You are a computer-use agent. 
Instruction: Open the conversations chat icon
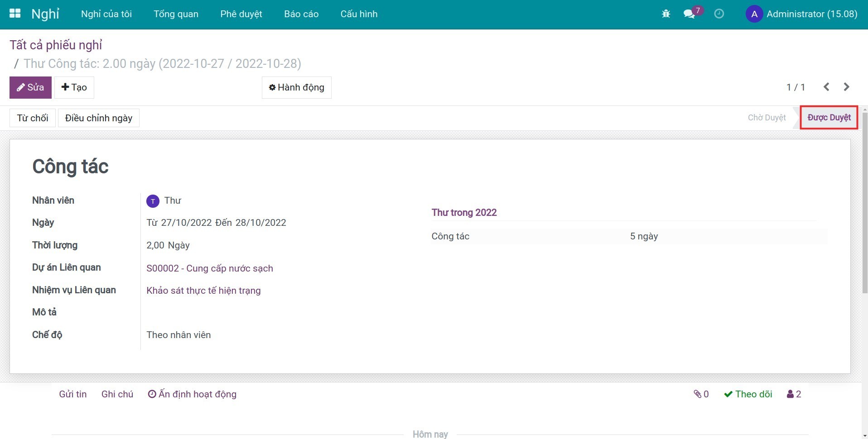[689, 14]
